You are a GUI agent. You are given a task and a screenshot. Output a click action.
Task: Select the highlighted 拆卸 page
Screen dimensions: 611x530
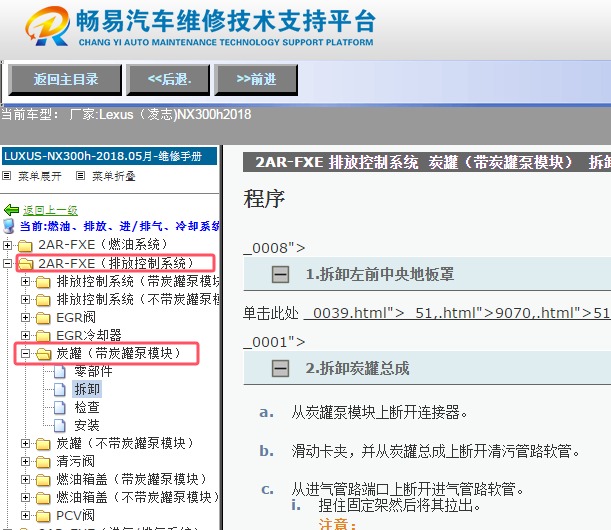[x=87, y=389]
